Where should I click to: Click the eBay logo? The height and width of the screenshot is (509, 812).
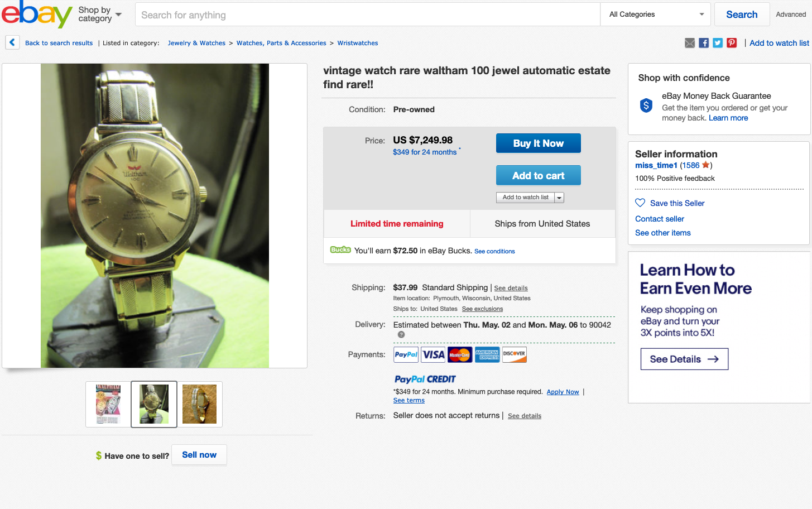point(37,14)
